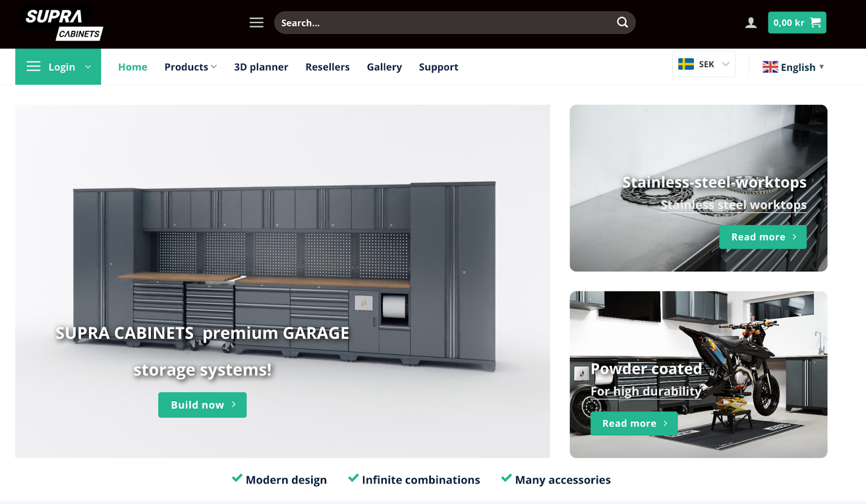Click the British flag language icon
Screen dimensions: 866x504
770,67
